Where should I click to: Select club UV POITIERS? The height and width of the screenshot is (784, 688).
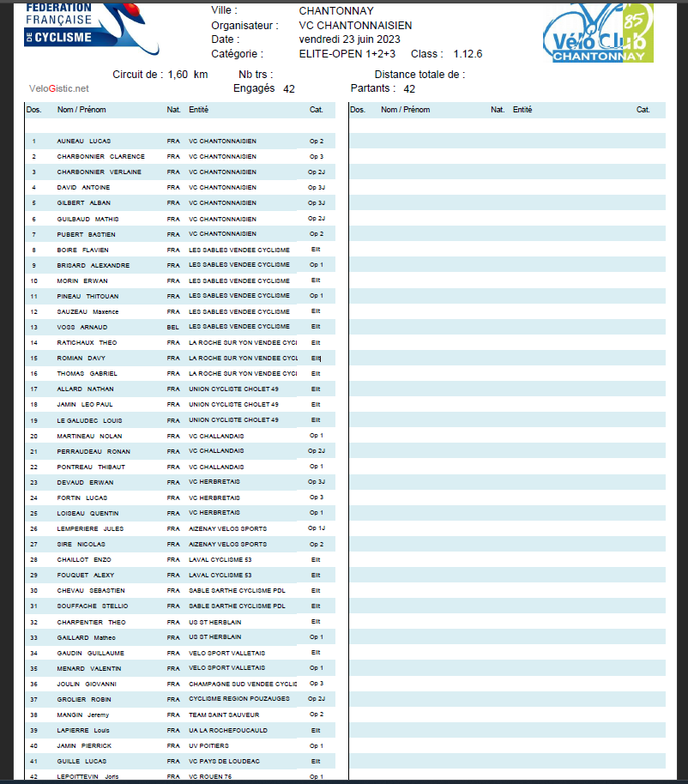click(x=208, y=746)
